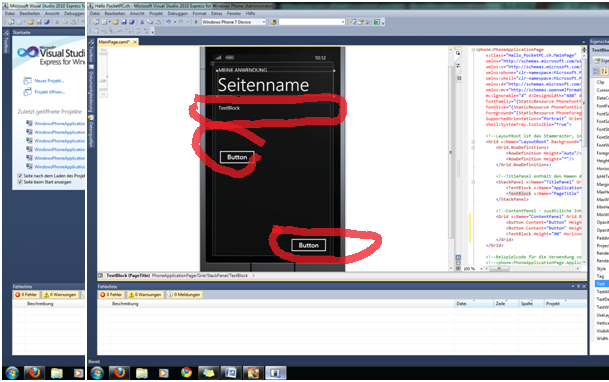This screenshot has height=382, width=609.
Task: Open the Format menu
Action: click(199, 13)
